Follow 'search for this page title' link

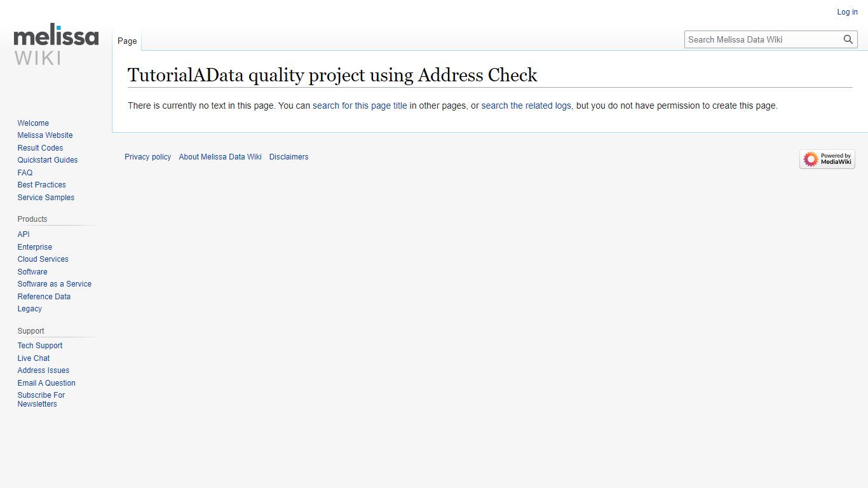(360, 105)
